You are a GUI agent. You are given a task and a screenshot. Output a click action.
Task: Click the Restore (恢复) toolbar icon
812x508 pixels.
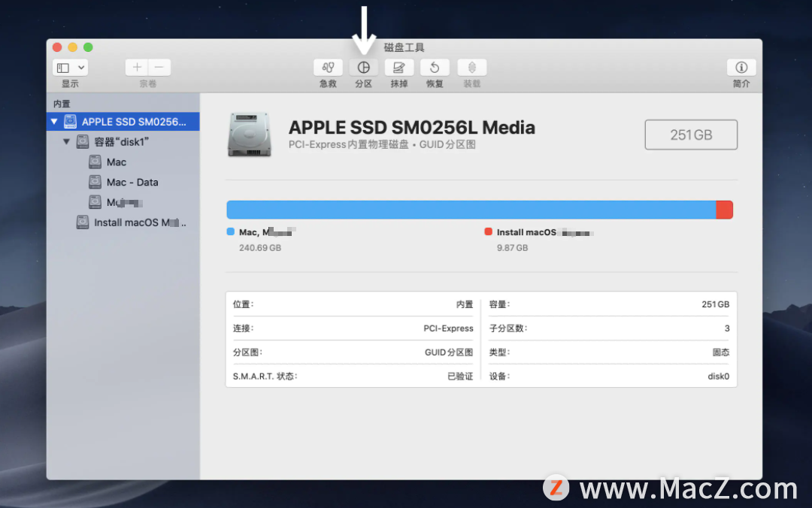click(435, 68)
